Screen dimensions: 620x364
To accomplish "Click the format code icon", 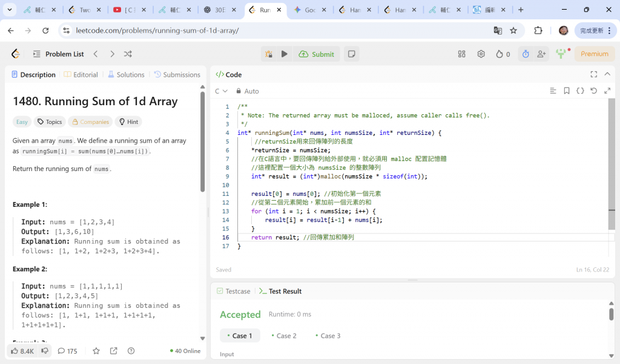I will click(x=553, y=91).
